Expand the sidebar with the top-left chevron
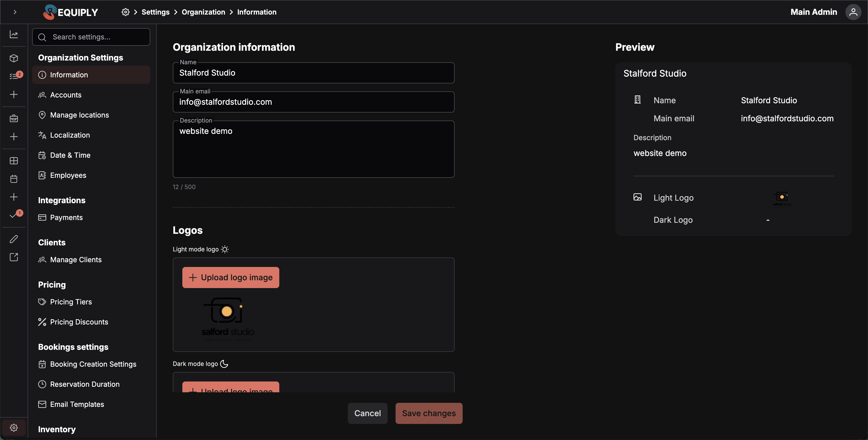 15,12
